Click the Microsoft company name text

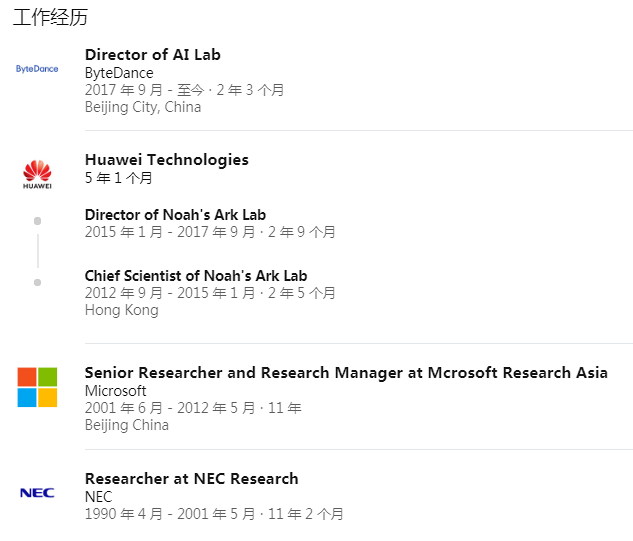[115, 391]
